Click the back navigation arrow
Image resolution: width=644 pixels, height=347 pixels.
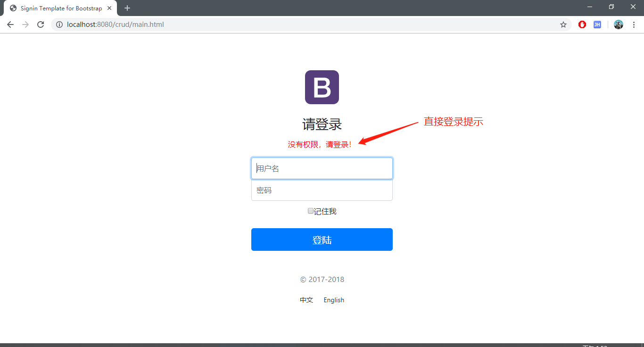point(10,25)
